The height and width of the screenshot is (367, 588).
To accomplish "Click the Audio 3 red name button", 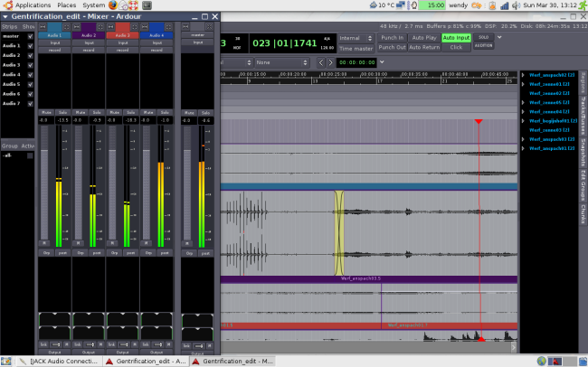I will tap(122, 35).
